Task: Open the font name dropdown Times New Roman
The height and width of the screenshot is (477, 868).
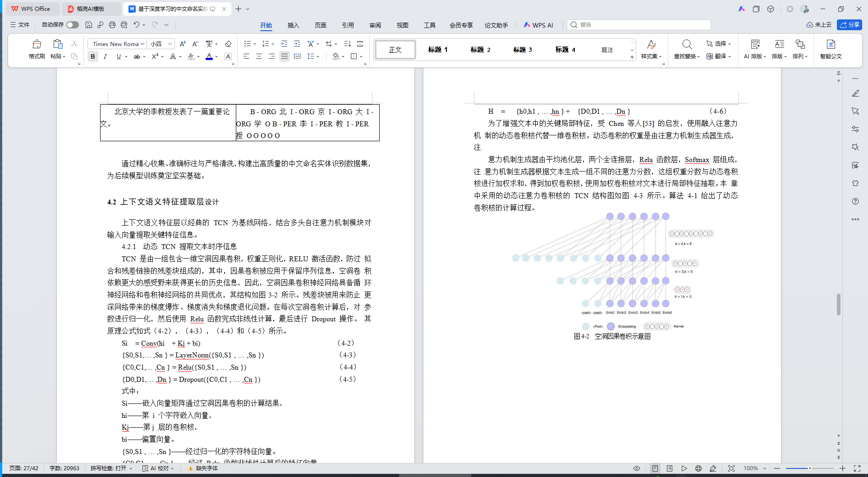Action: click(142, 44)
